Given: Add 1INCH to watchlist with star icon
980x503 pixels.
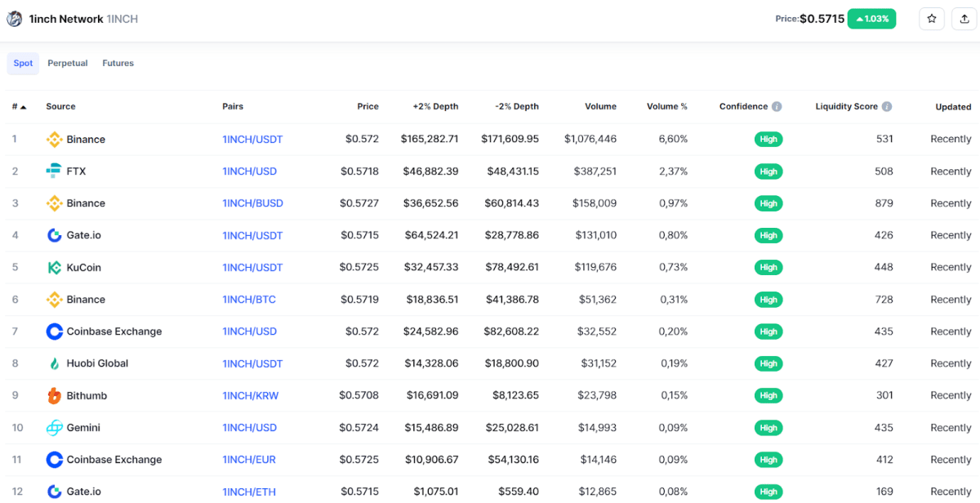Looking at the screenshot, I should (x=932, y=19).
